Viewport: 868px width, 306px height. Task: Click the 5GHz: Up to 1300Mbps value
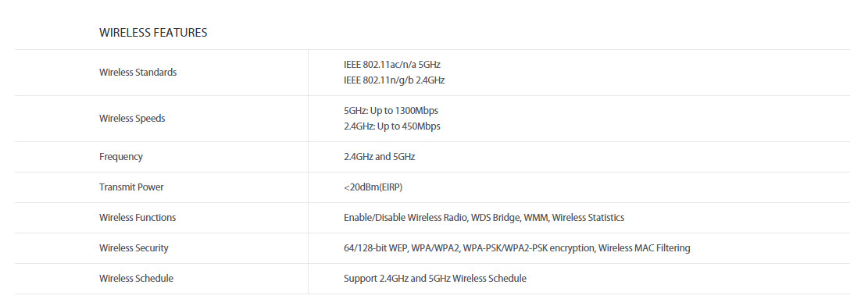[391, 110]
